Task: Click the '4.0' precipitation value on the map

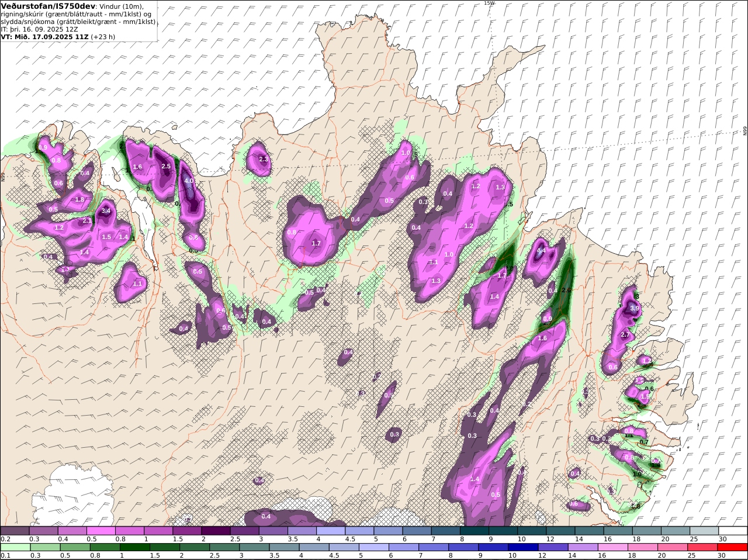Action: click(x=188, y=181)
